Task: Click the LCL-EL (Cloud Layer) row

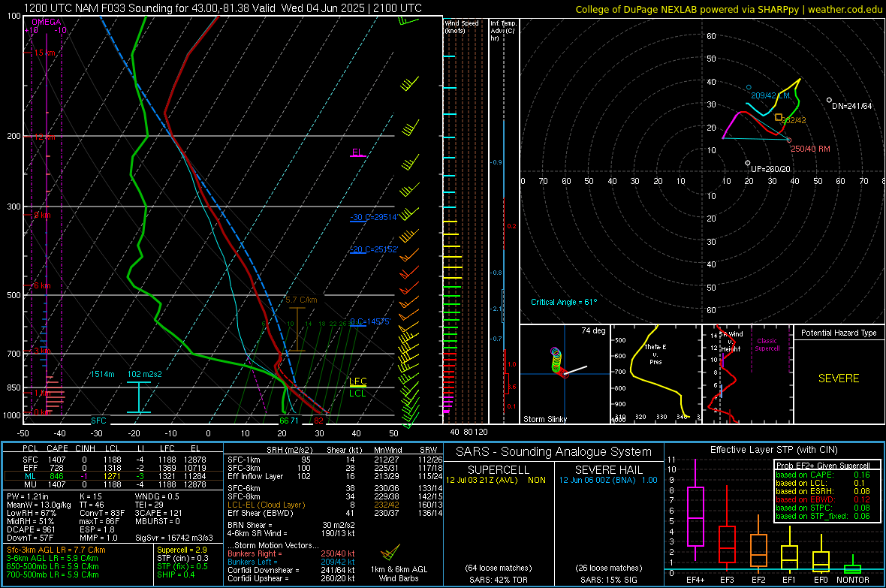Action: click(335, 505)
